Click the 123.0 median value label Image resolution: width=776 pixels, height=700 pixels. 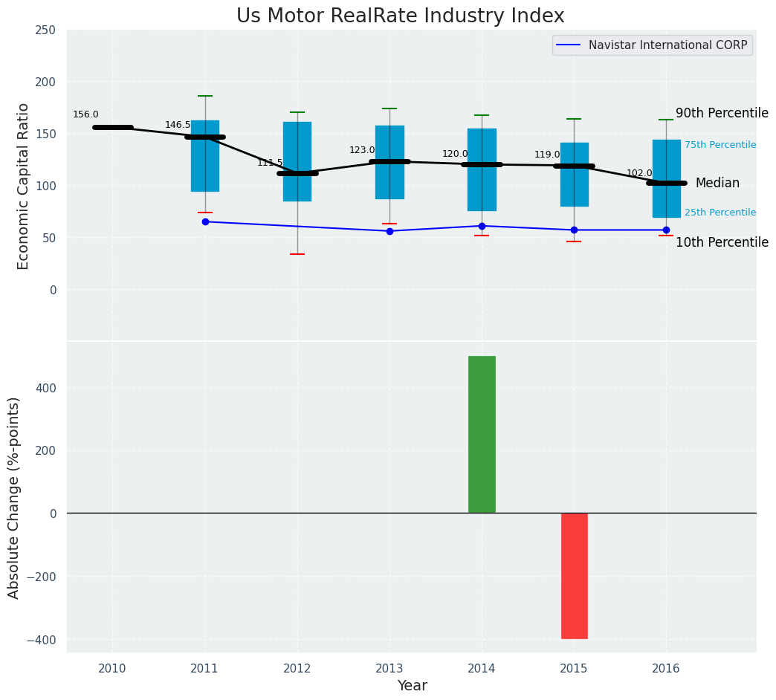click(362, 150)
